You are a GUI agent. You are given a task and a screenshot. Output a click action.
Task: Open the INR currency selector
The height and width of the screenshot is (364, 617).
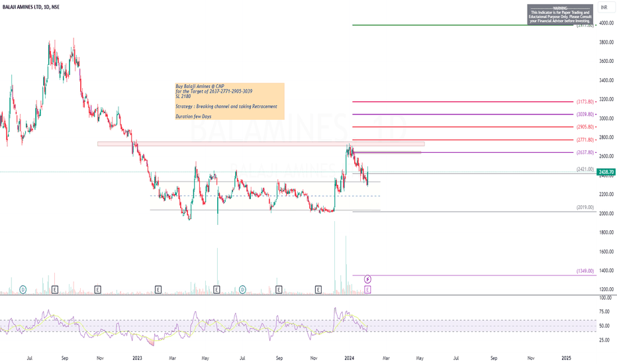(606, 7)
